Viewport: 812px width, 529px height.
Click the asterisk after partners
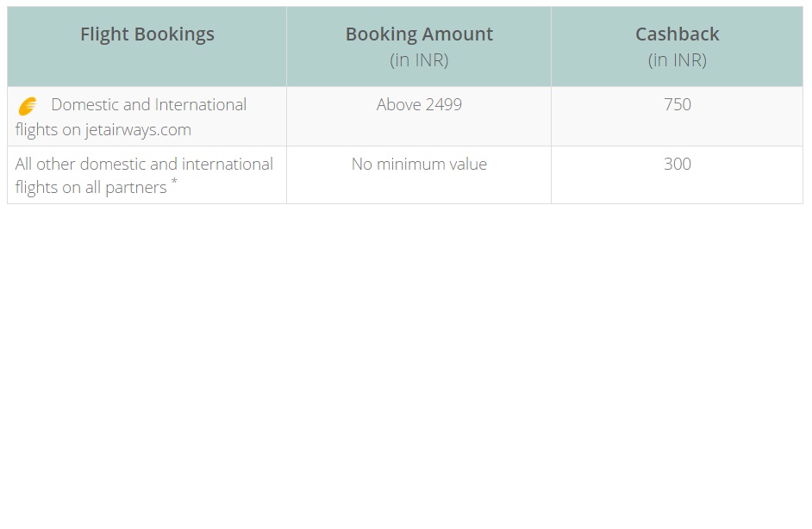(174, 181)
